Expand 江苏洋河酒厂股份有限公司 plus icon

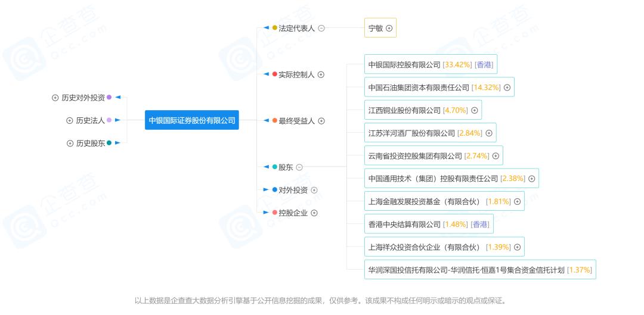tap(489, 133)
